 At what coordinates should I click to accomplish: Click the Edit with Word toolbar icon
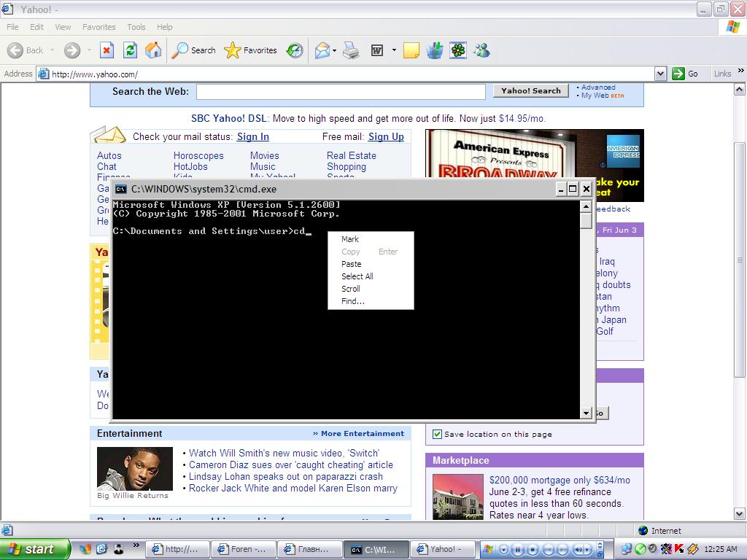point(377,50)
